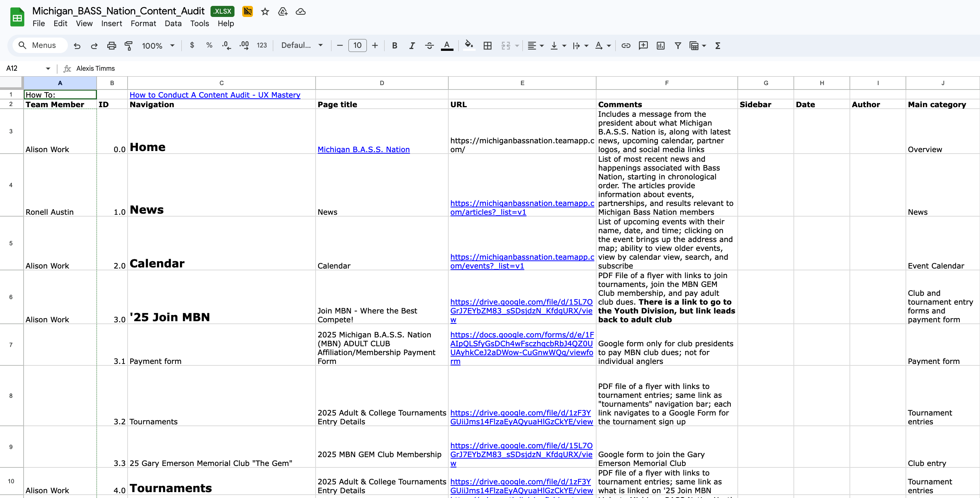Click the font size field

[358, 45]
